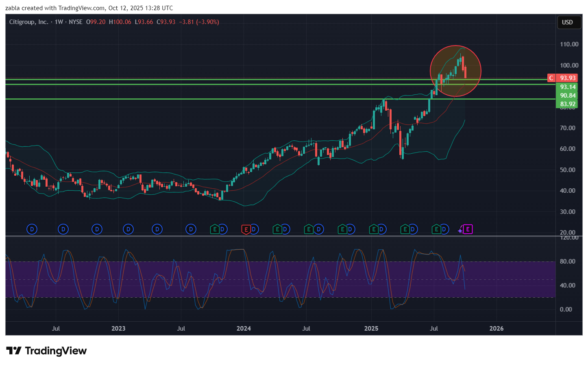Select the green 90.84 price level label
The width and height of the screenshot is (588, 366).
[568, 96]
